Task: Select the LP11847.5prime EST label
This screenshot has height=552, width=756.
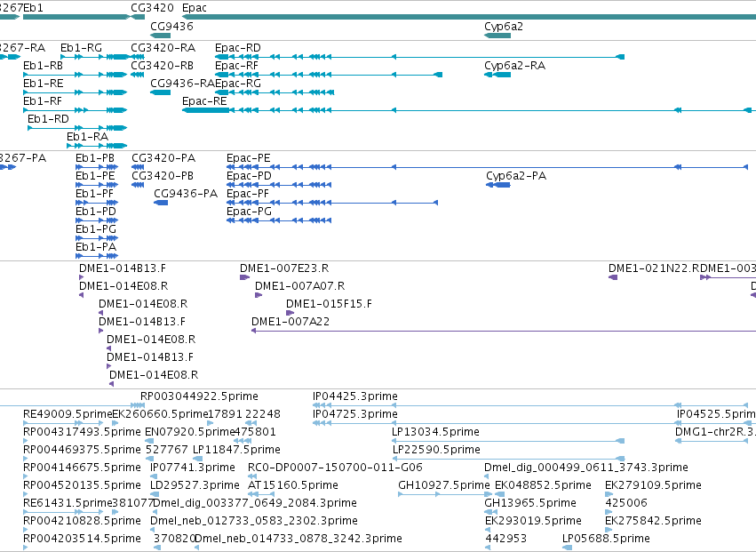Action: pos(236,450)
